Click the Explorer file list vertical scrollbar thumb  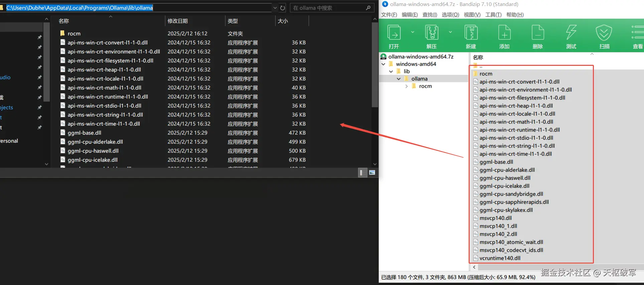(375, 65)
